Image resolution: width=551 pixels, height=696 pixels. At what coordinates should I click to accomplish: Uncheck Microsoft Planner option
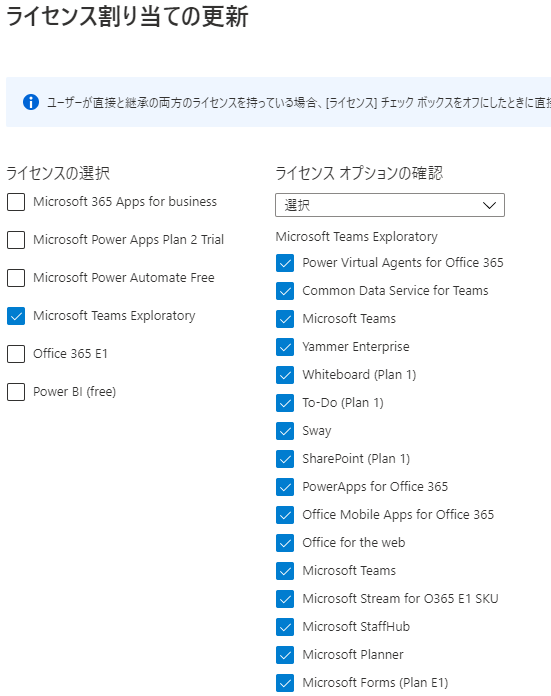pos(285,654)
